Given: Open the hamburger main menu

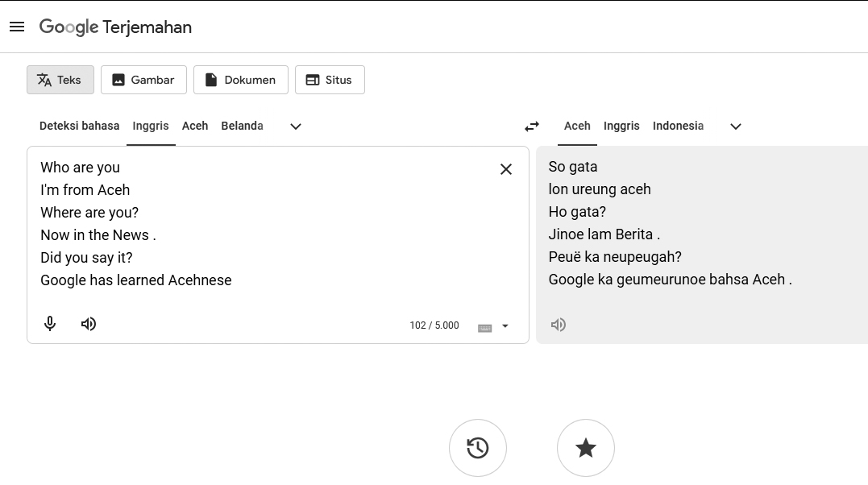Looking at the screenshot, I should 17,27.
